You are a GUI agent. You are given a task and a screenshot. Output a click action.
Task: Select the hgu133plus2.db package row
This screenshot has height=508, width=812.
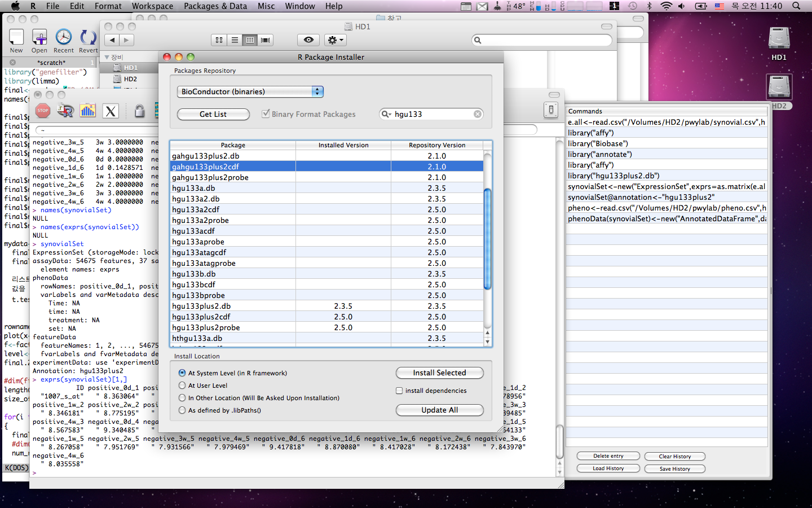pos(327,306)
